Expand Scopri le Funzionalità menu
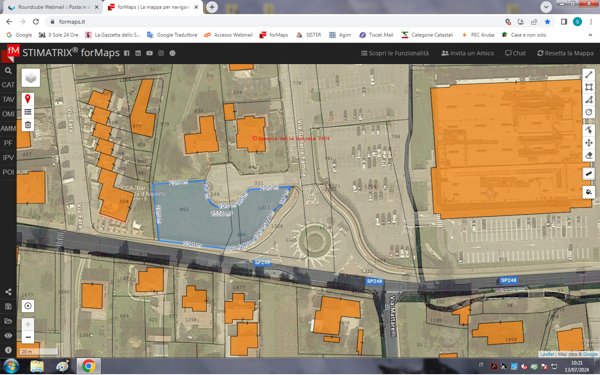This screenshot has width=600, height=375. pos(395,53)
